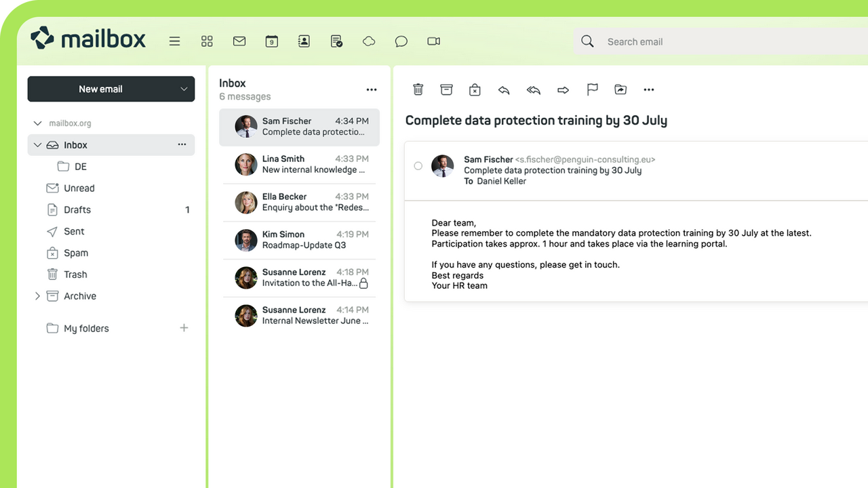Screen dimensions: 868x488
Task: Reply all to the email
Action: [x=534, y=89]
